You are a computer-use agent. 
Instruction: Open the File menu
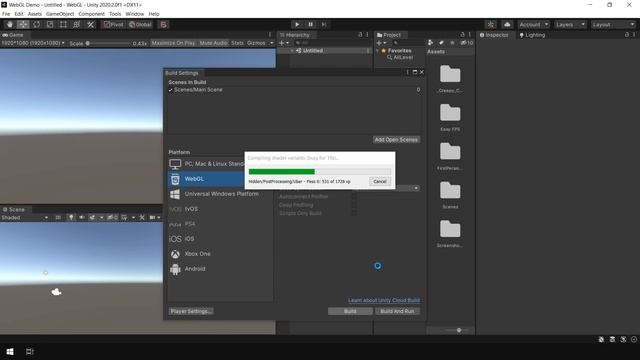6,14
